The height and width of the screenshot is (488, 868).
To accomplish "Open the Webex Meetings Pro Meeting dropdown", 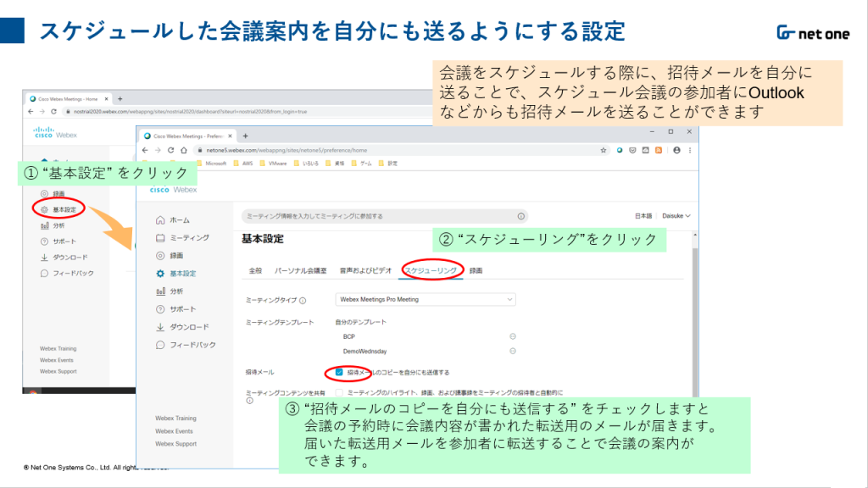I will pyautogui.click(x=426, y=299).
